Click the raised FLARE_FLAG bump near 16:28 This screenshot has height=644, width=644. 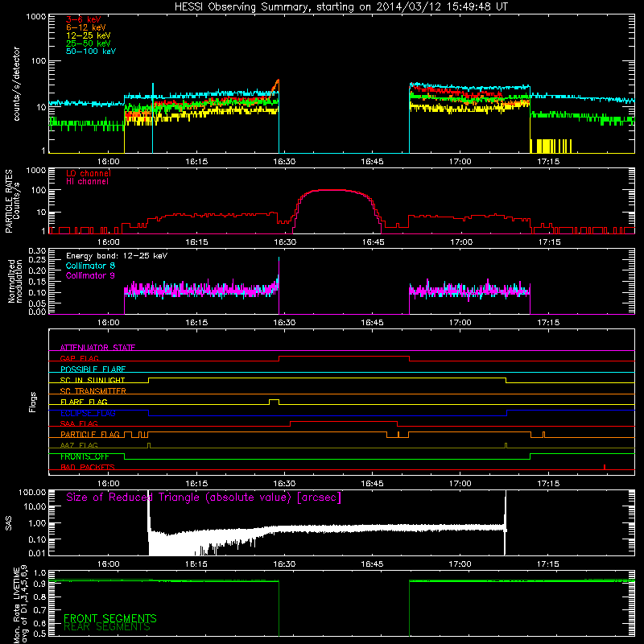pos(274,400)
